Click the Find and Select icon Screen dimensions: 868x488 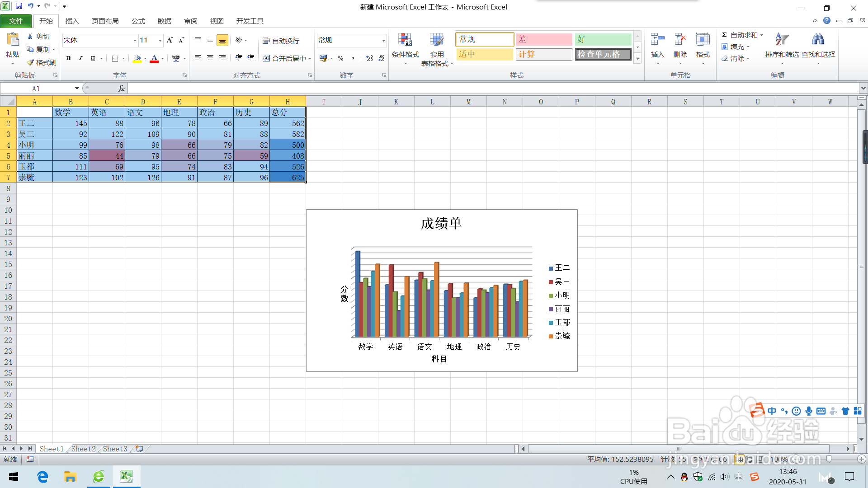click(818, 48)
